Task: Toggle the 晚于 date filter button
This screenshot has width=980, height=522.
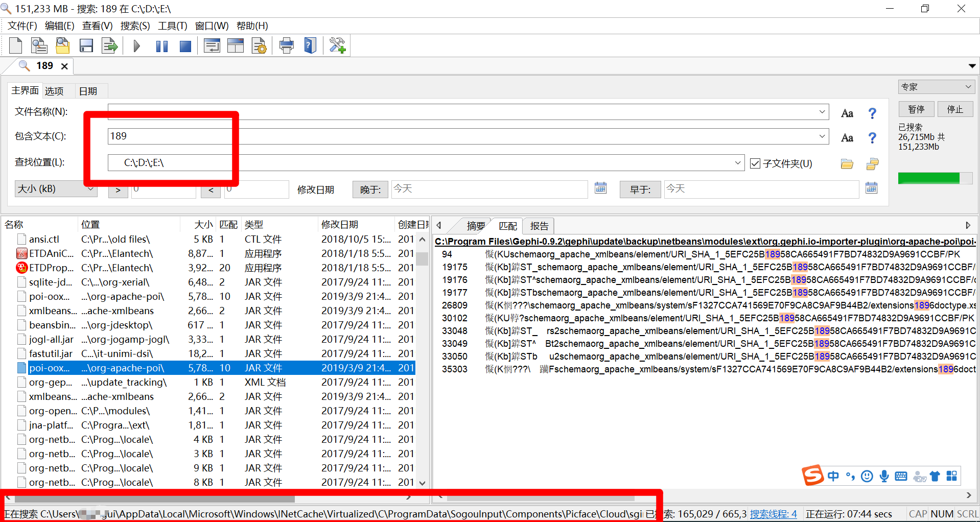Action: 370,189
